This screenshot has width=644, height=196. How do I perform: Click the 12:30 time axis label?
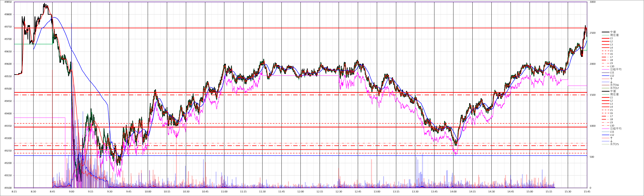tap(339, 192)
